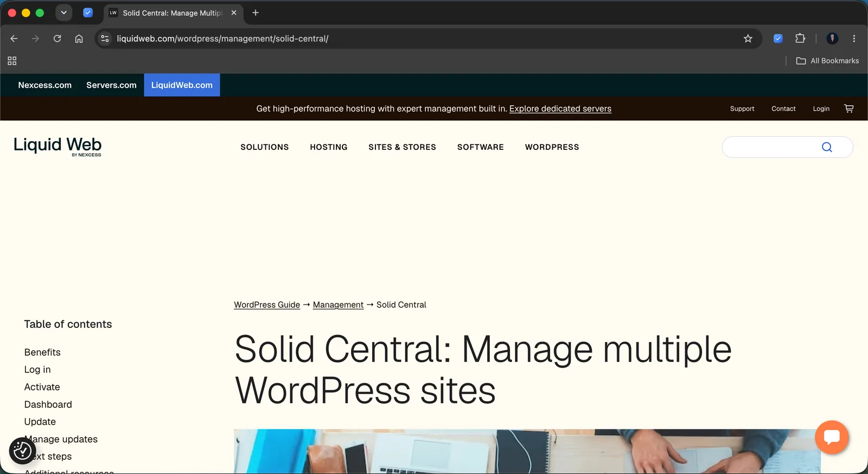The height and width of the screenshot is (474, 868).
Task: Open the cookie preferences icon
Action: pos(22,451)
